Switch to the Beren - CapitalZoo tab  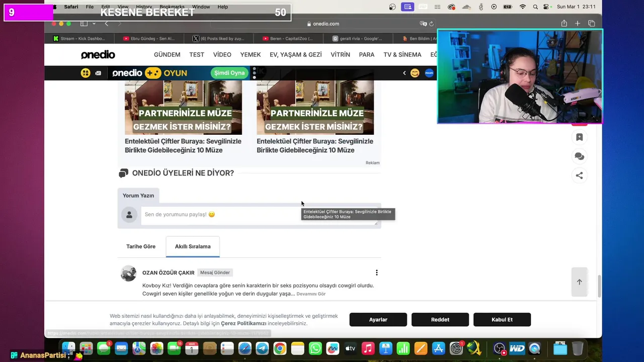point(288,38)
